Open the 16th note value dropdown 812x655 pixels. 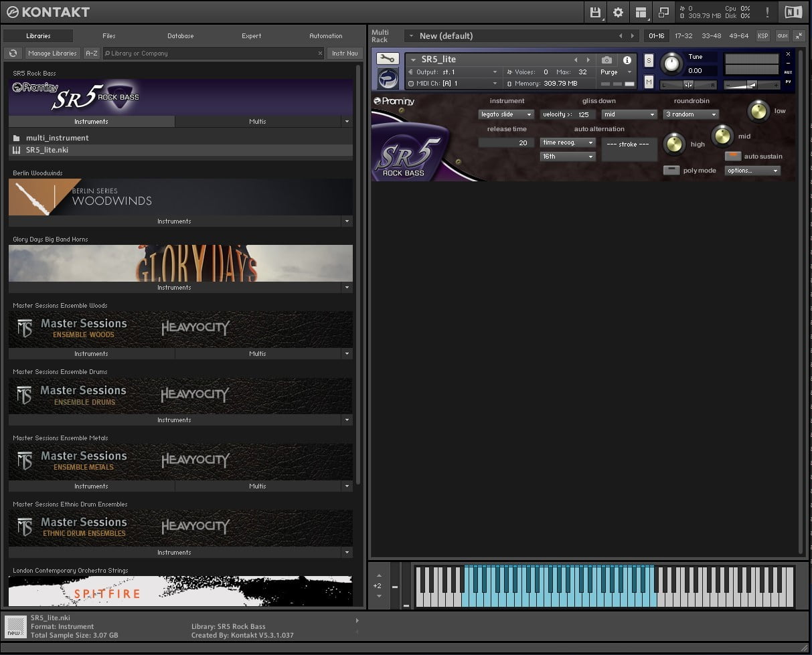tap(568, 157)
